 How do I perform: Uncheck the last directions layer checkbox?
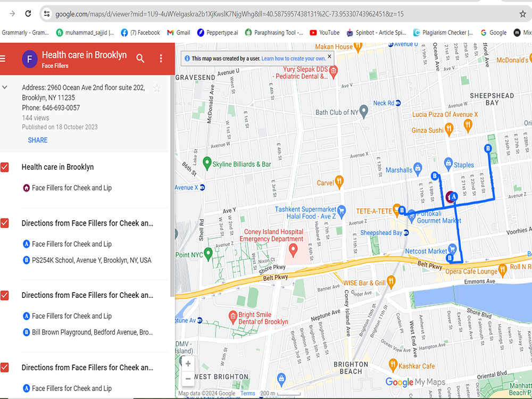(5, 368)
